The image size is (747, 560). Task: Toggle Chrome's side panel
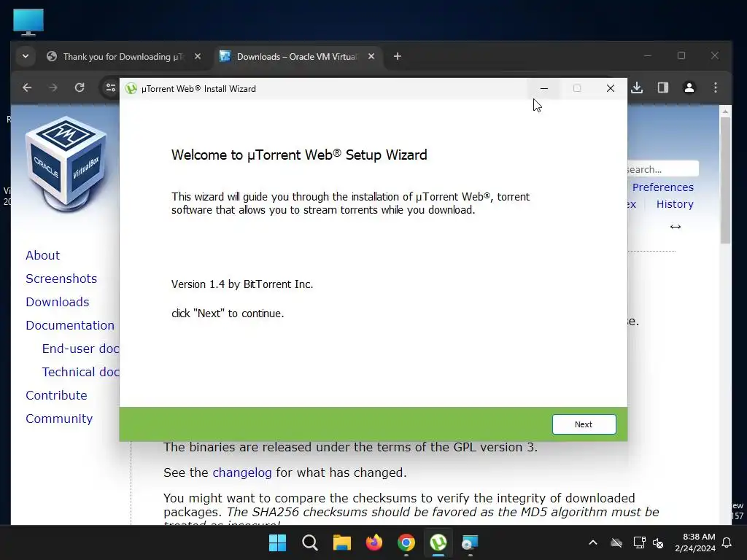[663, 87]
